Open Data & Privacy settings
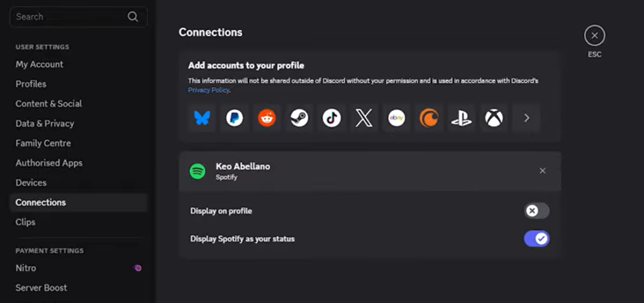This screenshot has width=644, height=303. [79, 123]
